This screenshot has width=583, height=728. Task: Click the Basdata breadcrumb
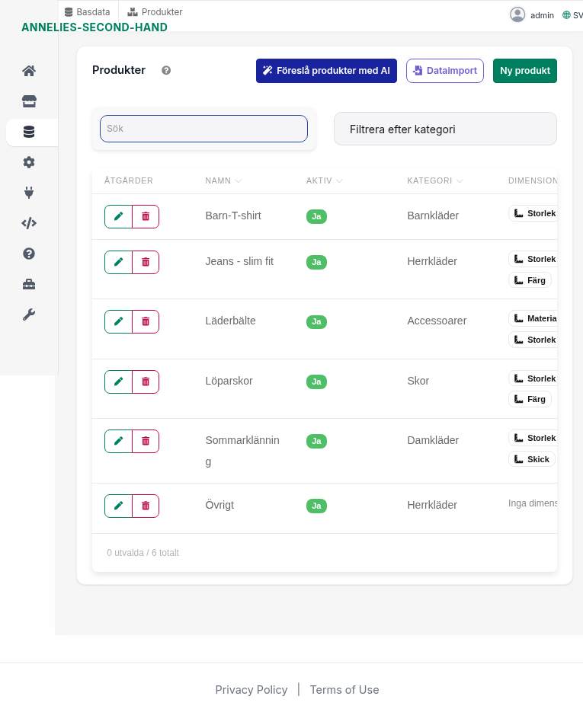pos(88,12)
